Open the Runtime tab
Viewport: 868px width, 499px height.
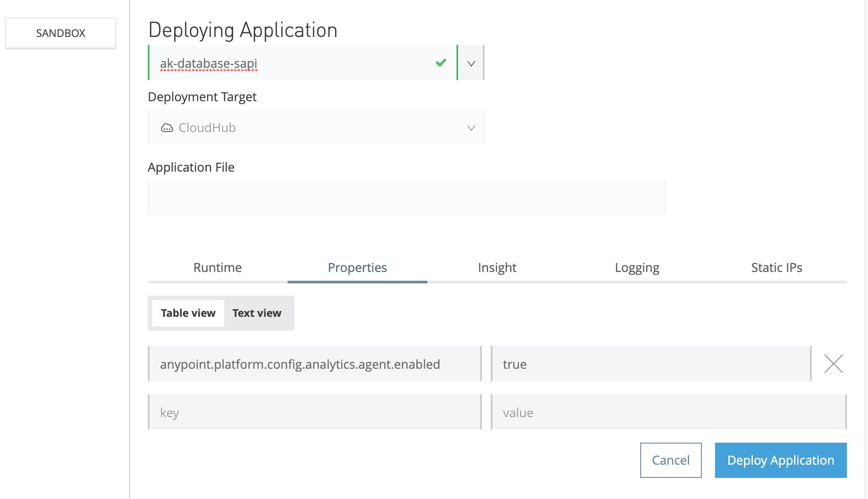click(218, 268)
